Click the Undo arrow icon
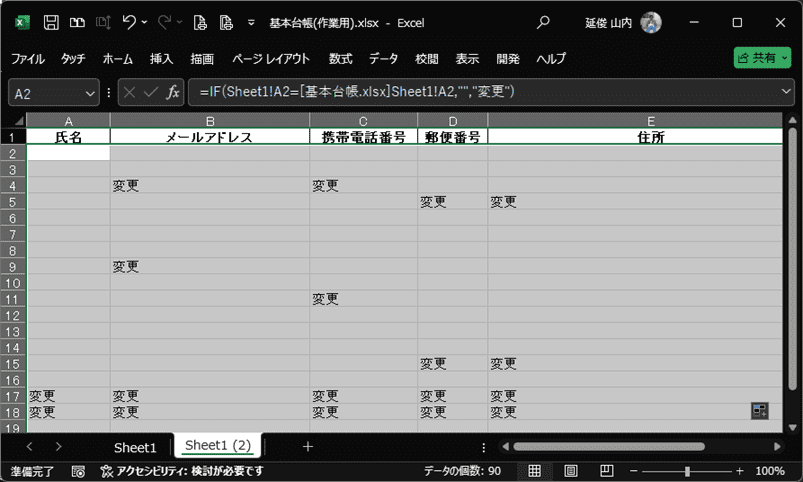 pyautogui.click(x=129, y=22)
